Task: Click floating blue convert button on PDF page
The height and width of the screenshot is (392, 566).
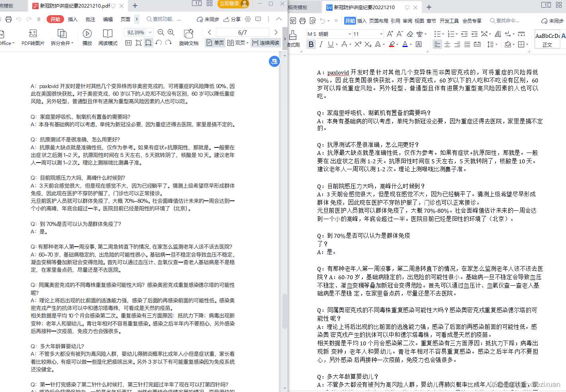Action: pyautogui.click(x=274, y=61)
